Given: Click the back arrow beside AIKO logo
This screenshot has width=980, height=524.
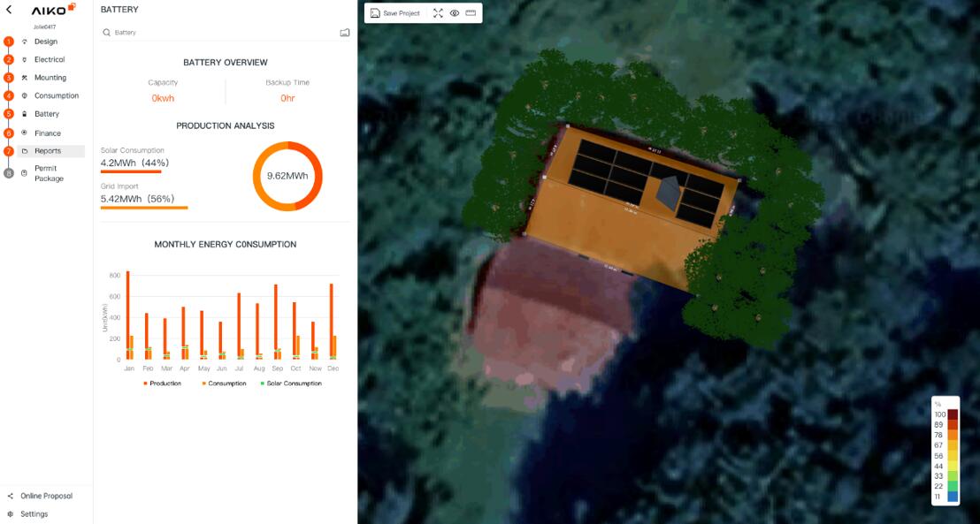Looking at the screenshot, I should point(9,10).
